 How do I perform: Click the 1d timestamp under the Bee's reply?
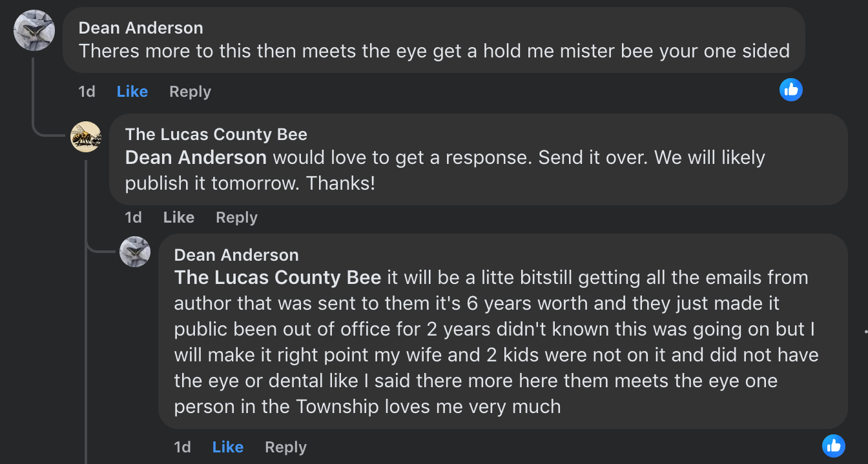[x=133, y=217]
